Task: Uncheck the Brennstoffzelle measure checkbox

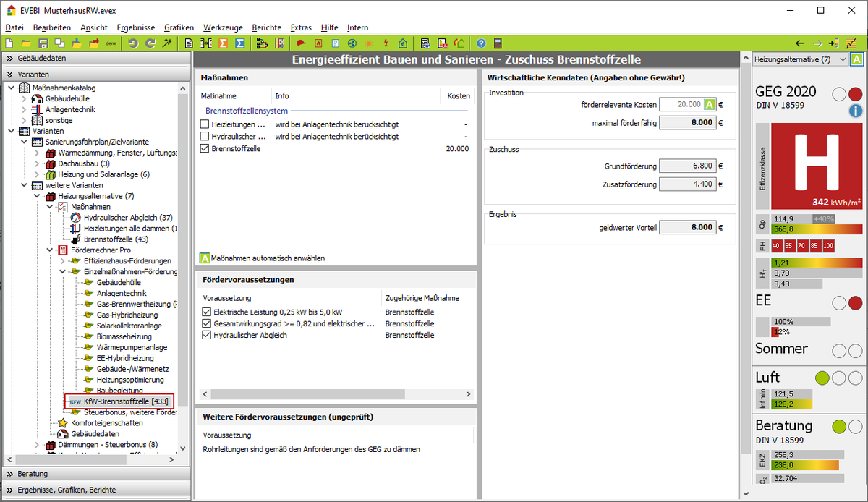Action: pyautogui.click(x=205, y=148)
